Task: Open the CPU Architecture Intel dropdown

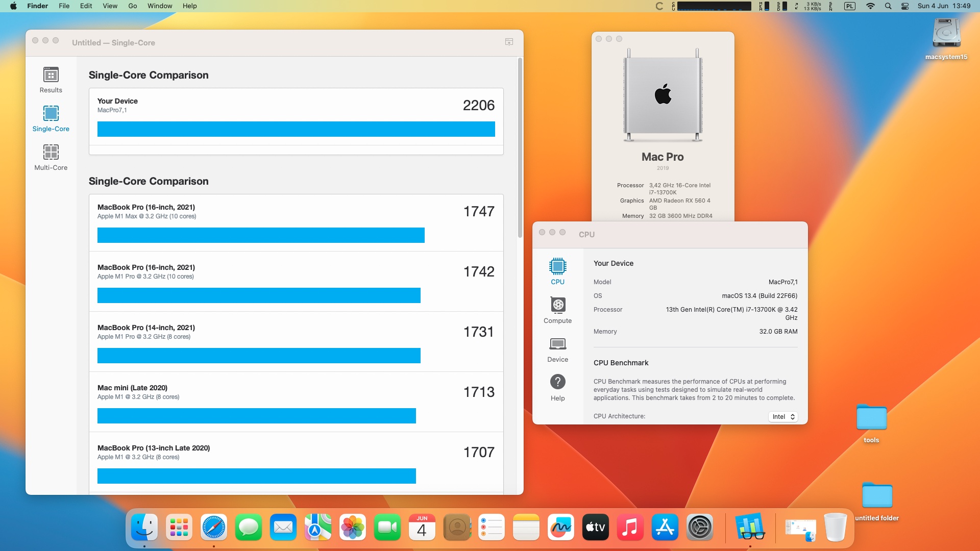Action: [783, 417]
